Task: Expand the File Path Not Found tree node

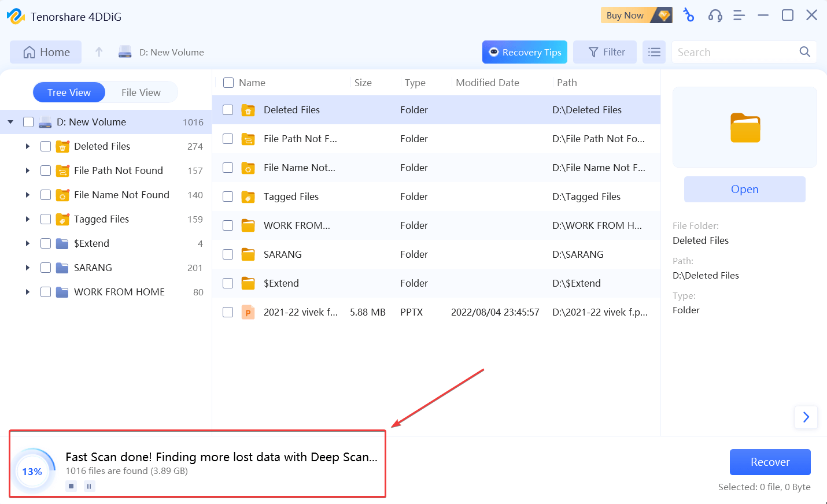Action: tap(27, 171)
